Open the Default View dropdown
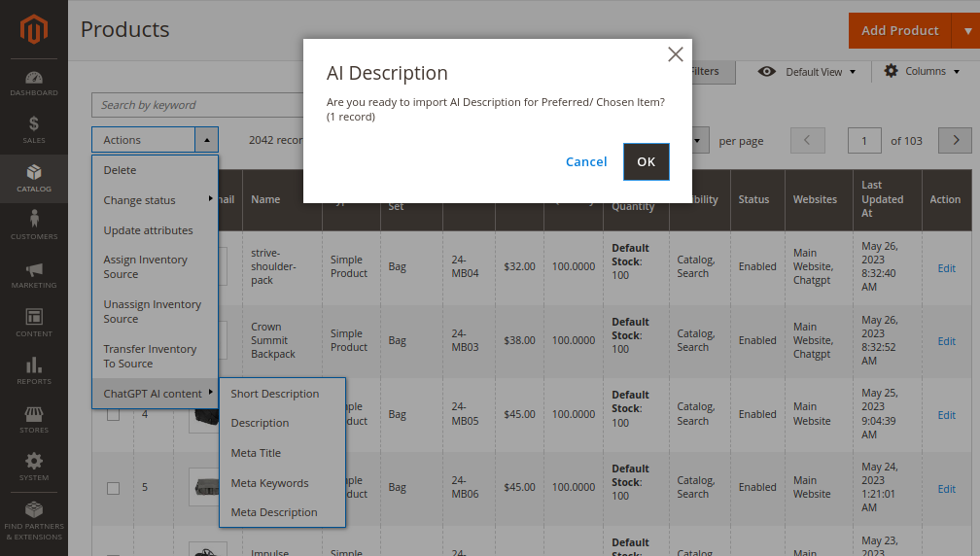This screenshot has height=556, width=980. point(807,72)
